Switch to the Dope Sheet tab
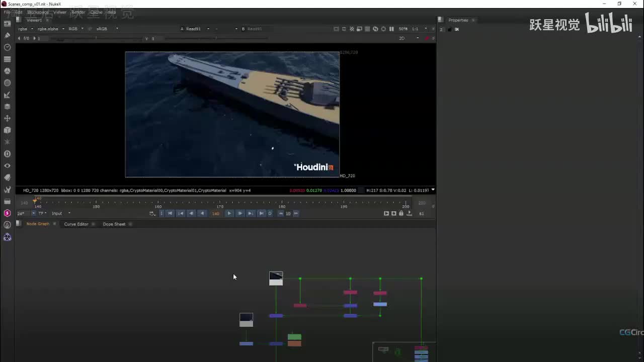Image resolution: width=644 pixels, height=362 pixels. coord(114,224)
